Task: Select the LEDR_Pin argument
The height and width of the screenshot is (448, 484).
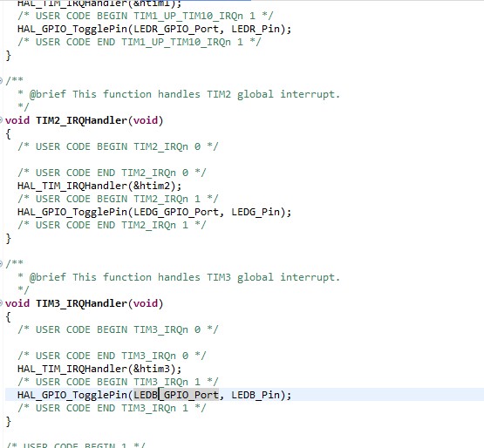Action: (256, 29)
